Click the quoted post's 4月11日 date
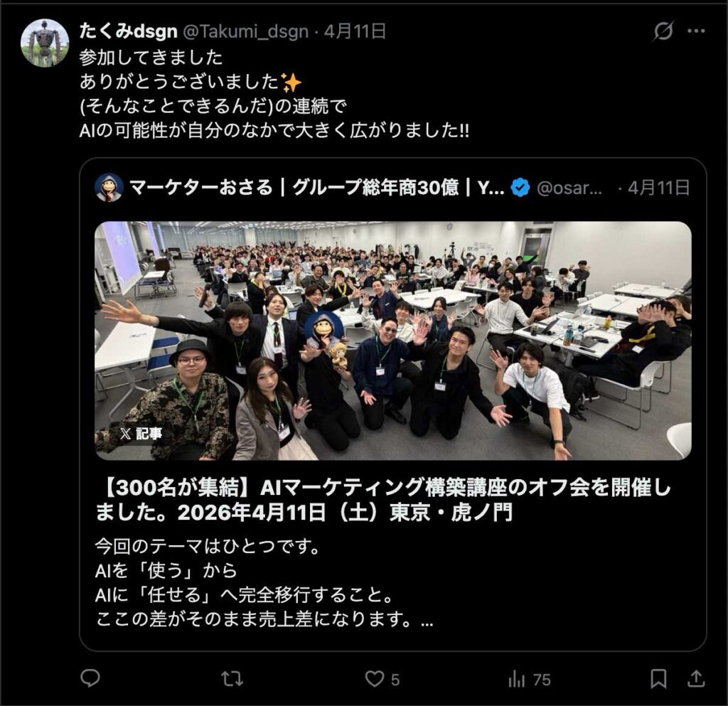The image size is (728, 706). click(658, 188)
